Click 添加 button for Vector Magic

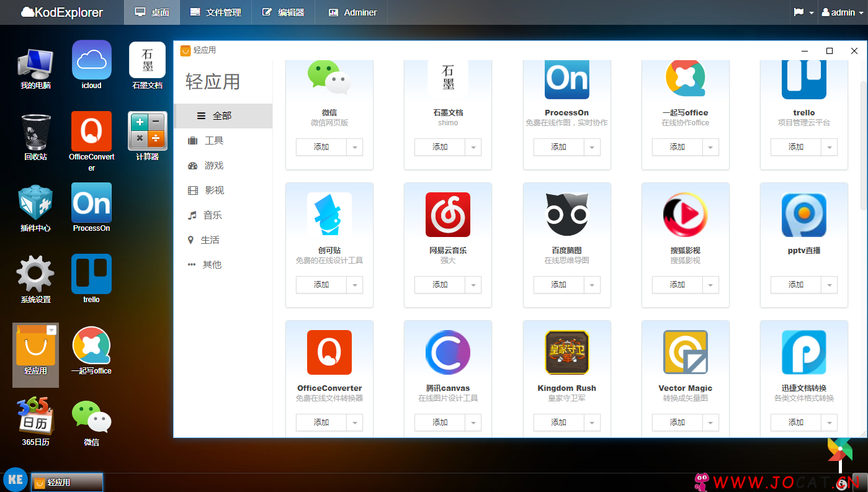pos(678,423)
